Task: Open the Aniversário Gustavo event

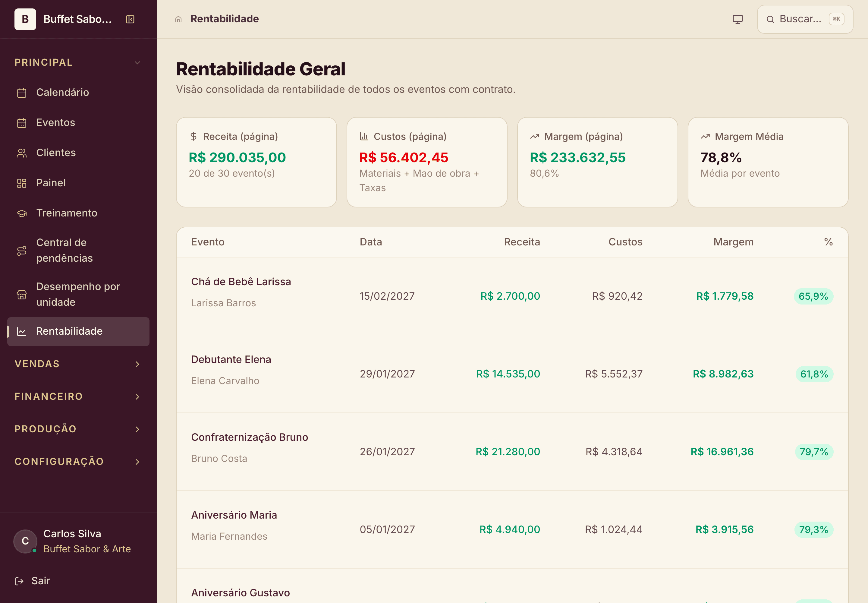Action: 240,593
